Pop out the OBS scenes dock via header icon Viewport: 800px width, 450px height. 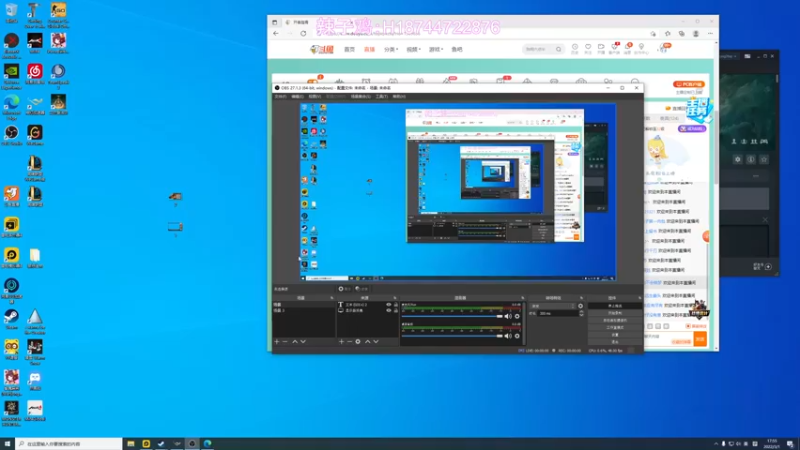(332, 298)
